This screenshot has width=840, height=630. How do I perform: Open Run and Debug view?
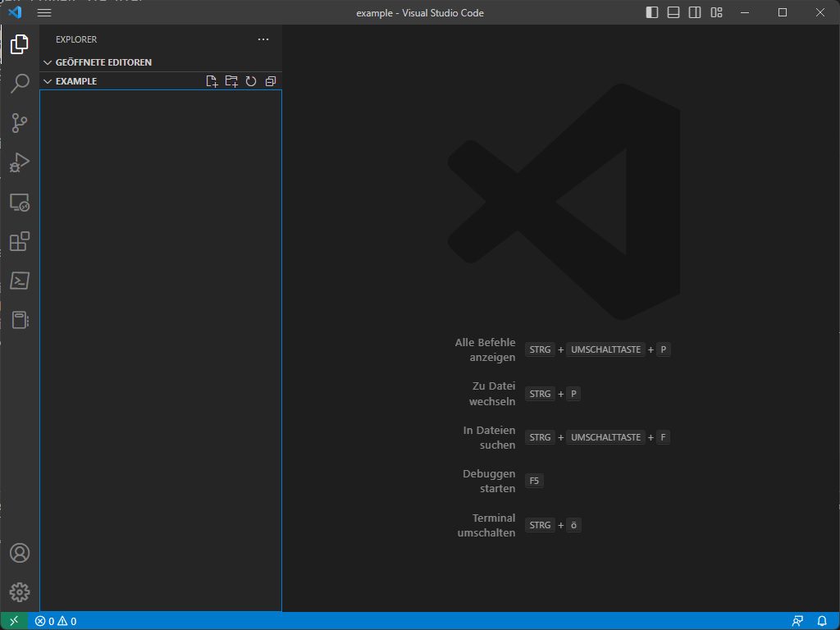(20, 162)
